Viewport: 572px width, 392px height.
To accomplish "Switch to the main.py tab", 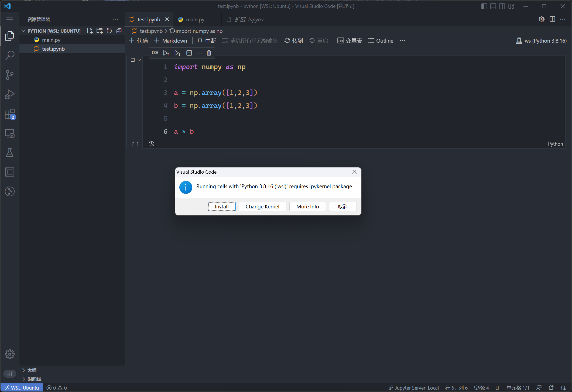I will (x=195, y=19).
